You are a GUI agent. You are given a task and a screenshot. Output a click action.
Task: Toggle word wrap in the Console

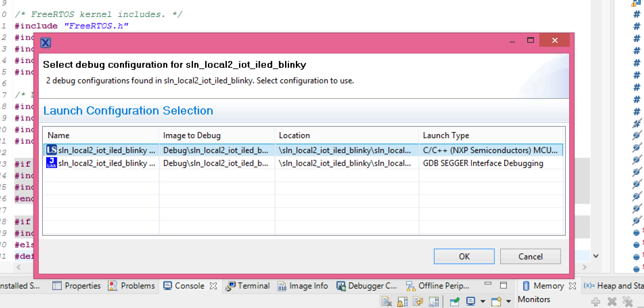coord(417,302)
